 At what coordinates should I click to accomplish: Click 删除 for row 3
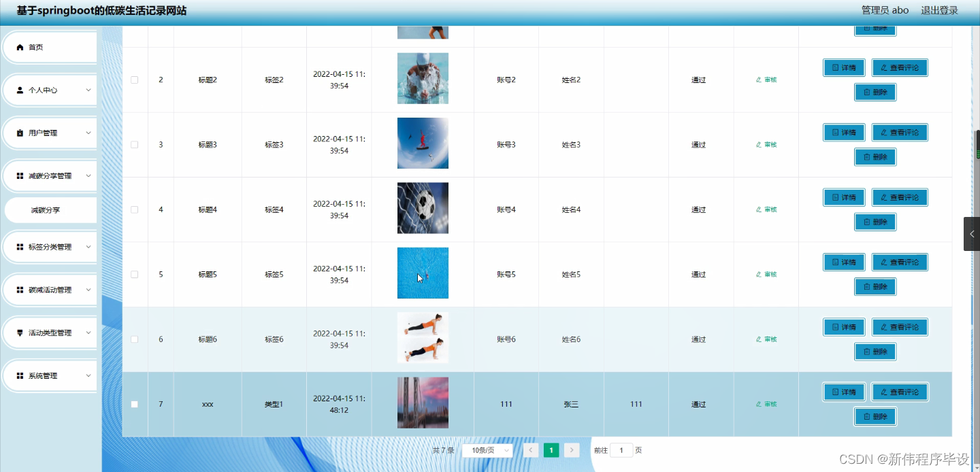[x=875, y=157]
